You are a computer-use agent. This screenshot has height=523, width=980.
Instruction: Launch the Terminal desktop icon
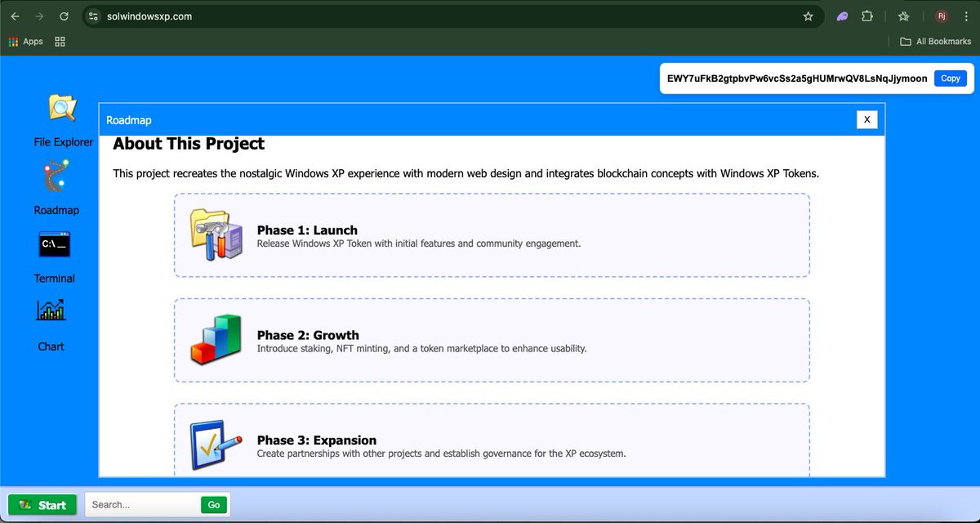55,244
